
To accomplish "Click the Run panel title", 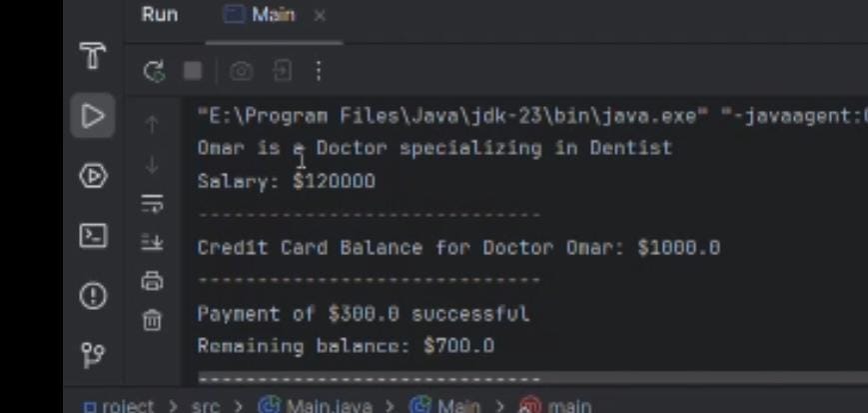I will 160,14.
